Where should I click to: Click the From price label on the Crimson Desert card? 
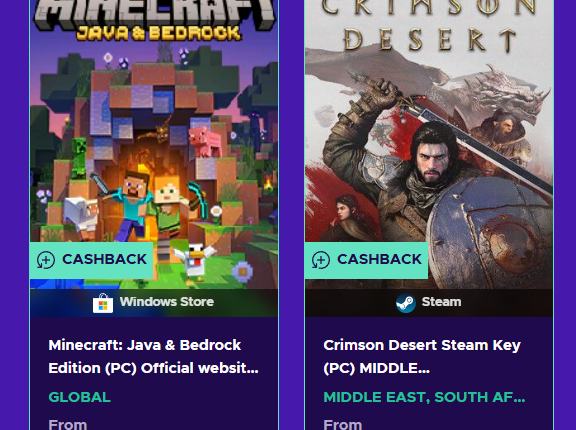[x=343, y=424]
